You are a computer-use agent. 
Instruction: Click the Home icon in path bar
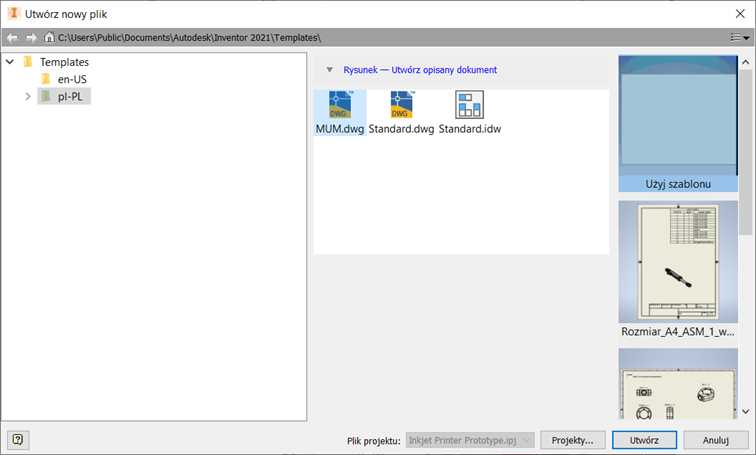(48, 37)
